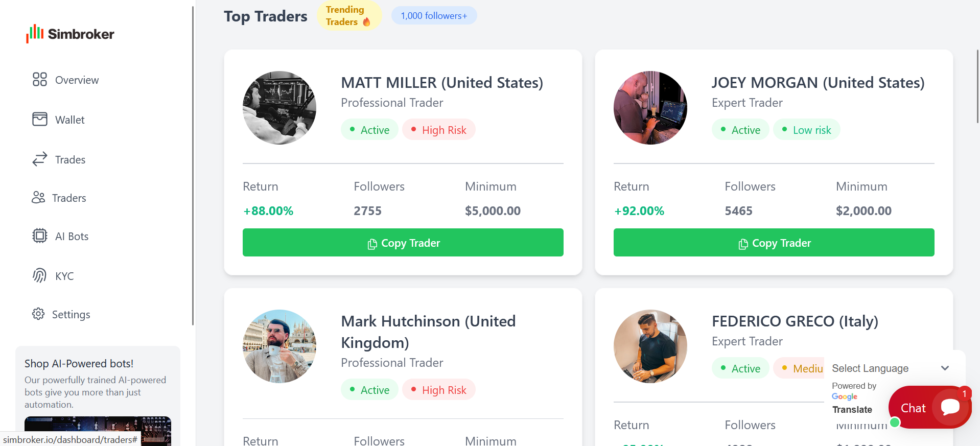Click the Wallet icon in sidebar

(39, 119)
